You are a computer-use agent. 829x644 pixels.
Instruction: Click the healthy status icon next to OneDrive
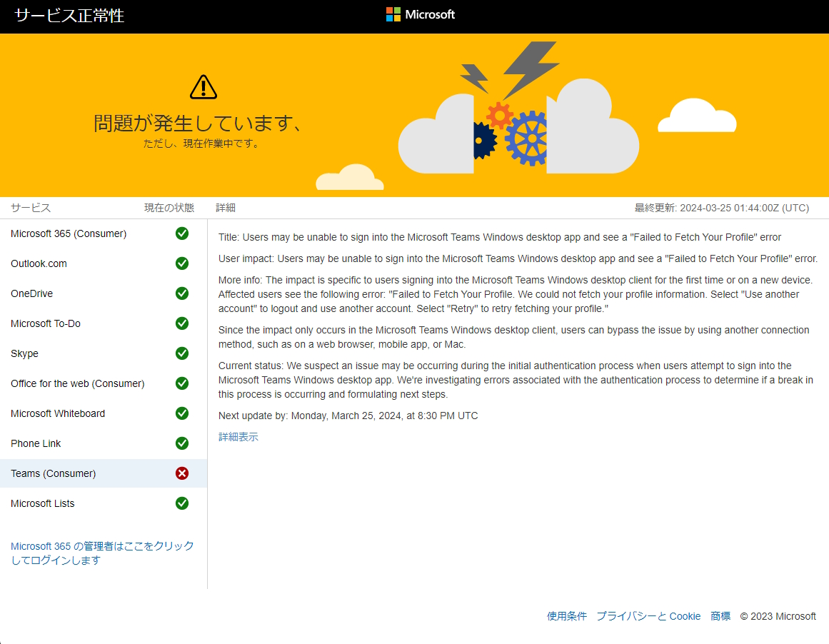click(182, 293)
